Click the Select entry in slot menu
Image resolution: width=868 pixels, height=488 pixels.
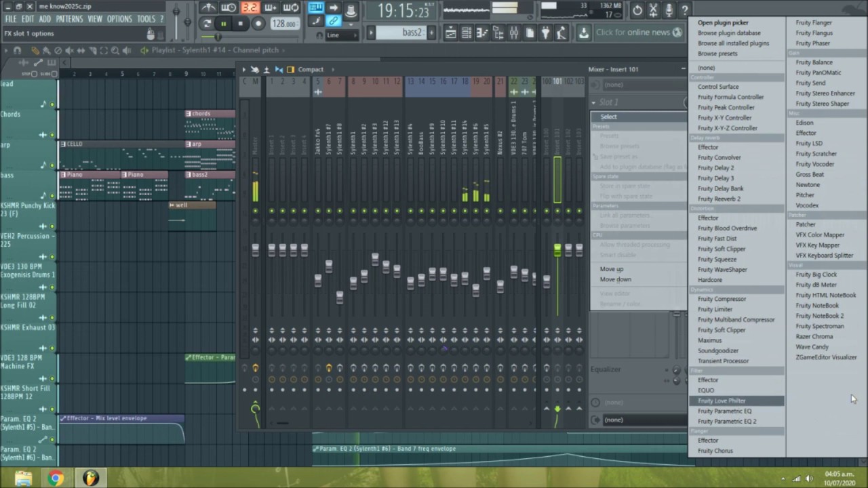tap(639, 117)
